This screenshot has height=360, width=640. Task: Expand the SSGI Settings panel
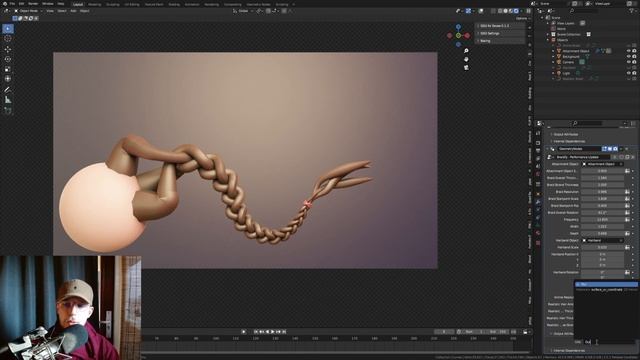500,33
